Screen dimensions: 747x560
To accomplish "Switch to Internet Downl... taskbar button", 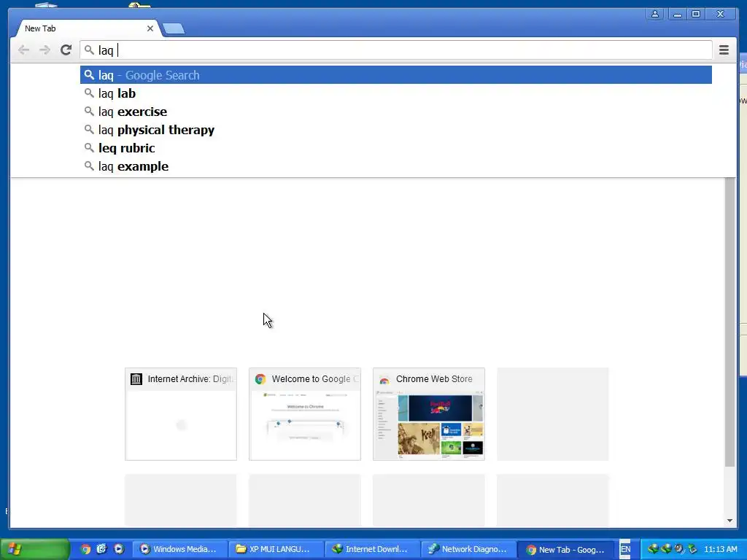I will click(372, 549).
